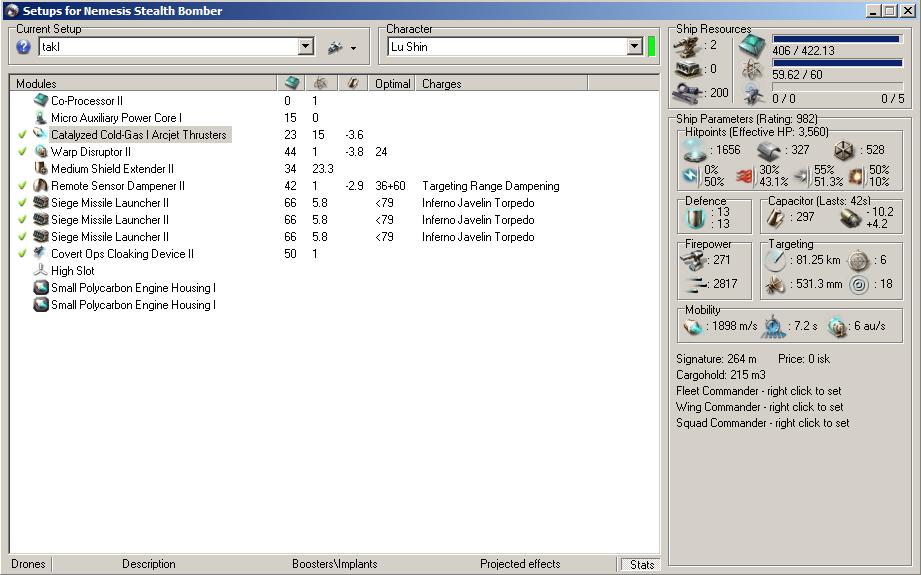The image size is (921, 575).
Task: Click the CPU resource icon next to 406 / 422.13
Action: pyautogui.click(x=752, y=46)
